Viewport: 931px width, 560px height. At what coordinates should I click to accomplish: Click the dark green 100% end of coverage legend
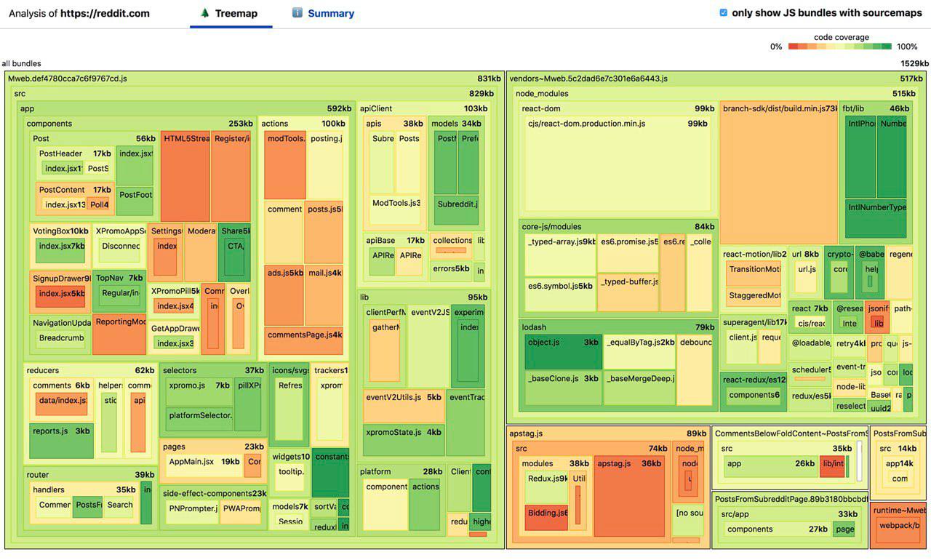click(x=887, y=47)
